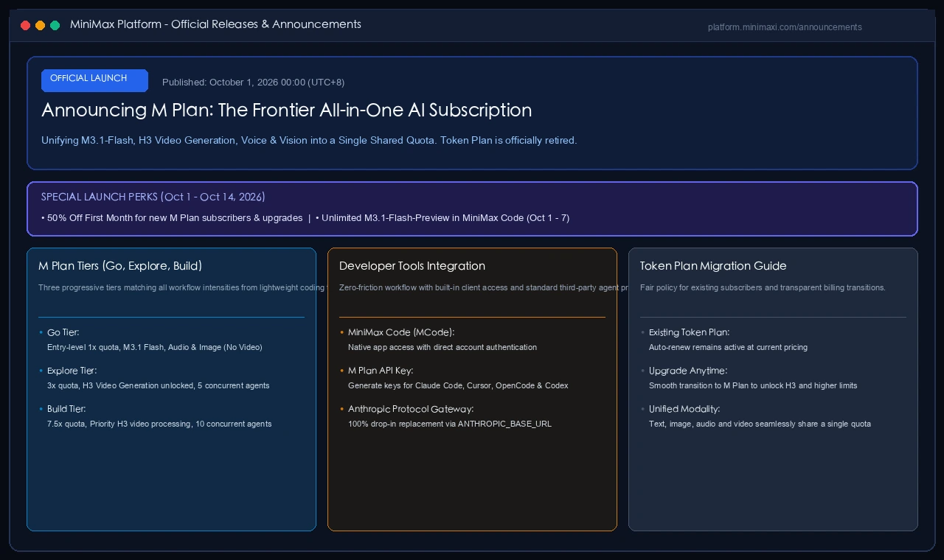Click the 'Unified Modality:' item
This screenshot has height=560, width=944.
684,409
